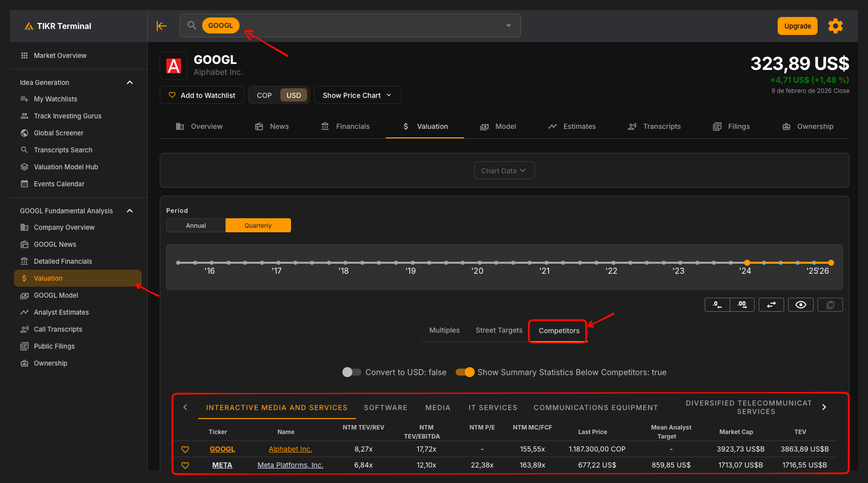Click the swap rows and columns icon
The width and height of the screenshot is (868, 483).
771,305
